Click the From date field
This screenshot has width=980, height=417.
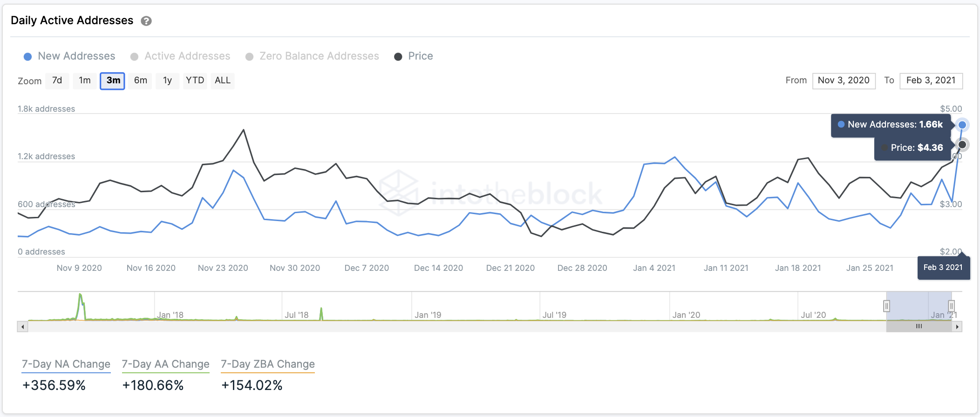844,81
